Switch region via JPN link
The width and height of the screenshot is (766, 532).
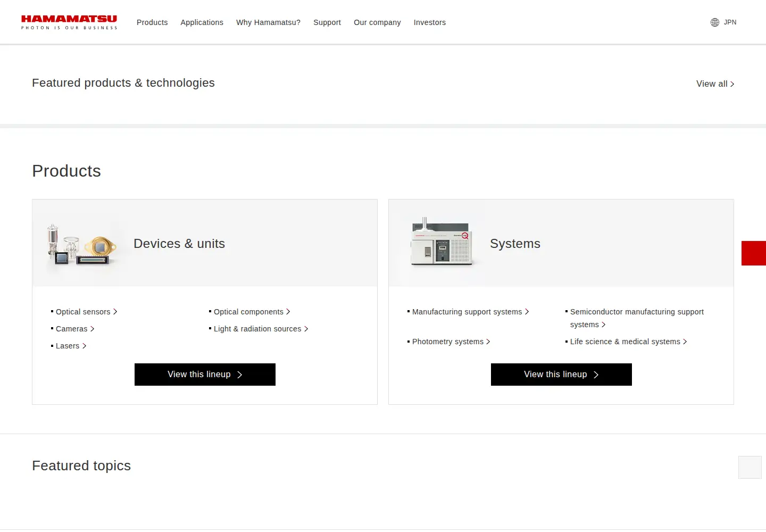[730, 22]
